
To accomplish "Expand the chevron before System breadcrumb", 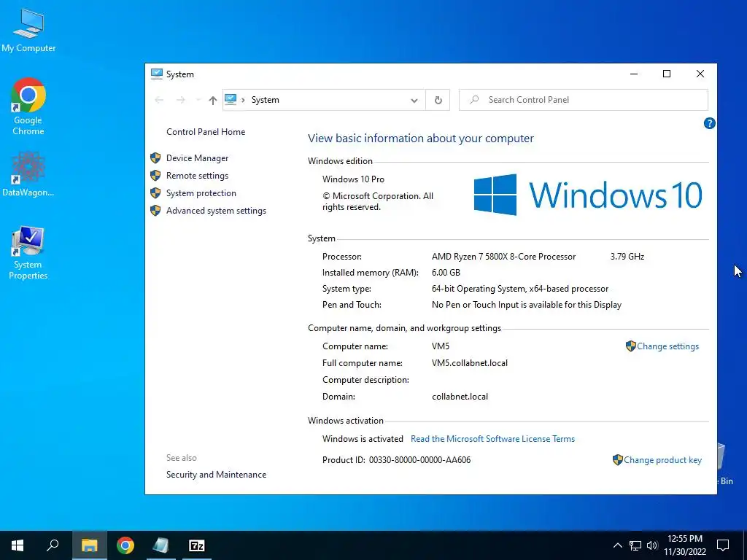I will pos(243,100).
